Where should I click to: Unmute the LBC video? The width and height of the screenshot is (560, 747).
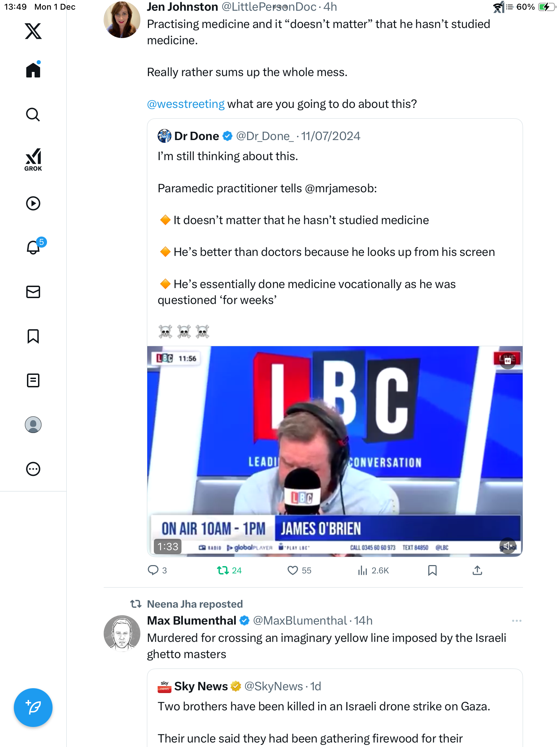point(507,546)
